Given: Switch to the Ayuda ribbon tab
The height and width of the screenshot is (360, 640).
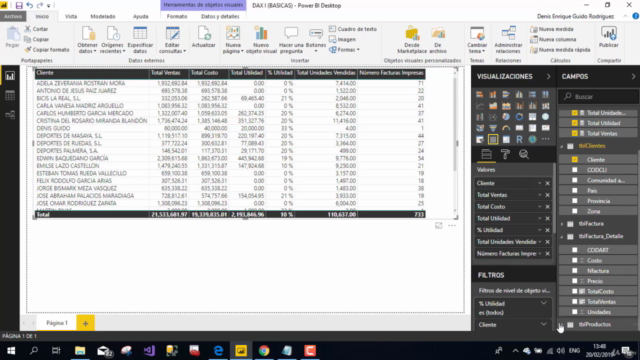Looking at the screenshot, I should point(140,16).
